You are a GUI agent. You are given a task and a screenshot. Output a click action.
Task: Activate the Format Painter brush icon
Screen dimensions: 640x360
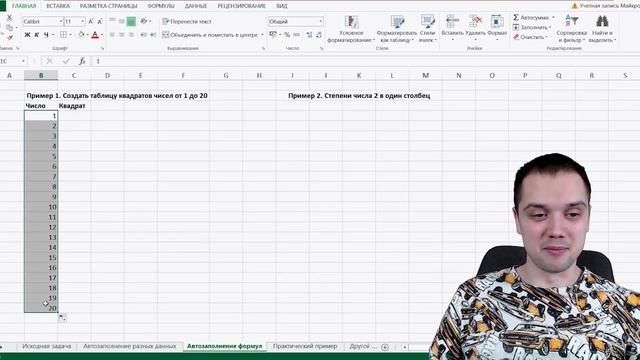(9, 37)
